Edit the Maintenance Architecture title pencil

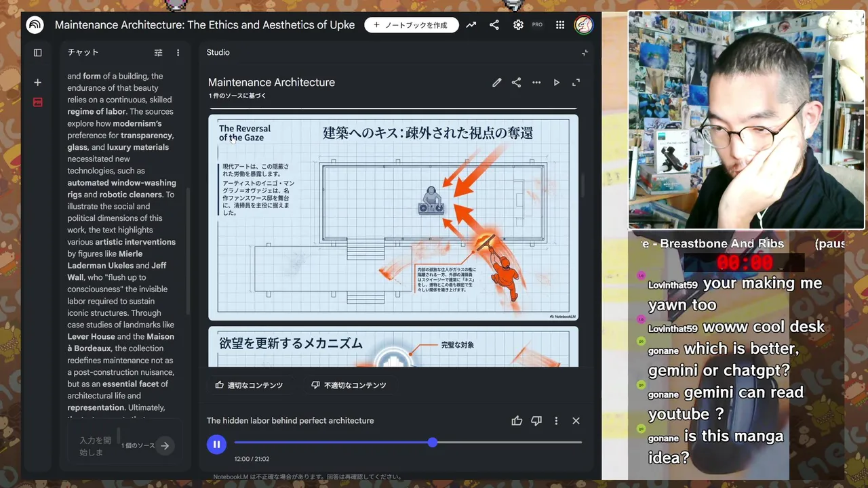[497, 83]
